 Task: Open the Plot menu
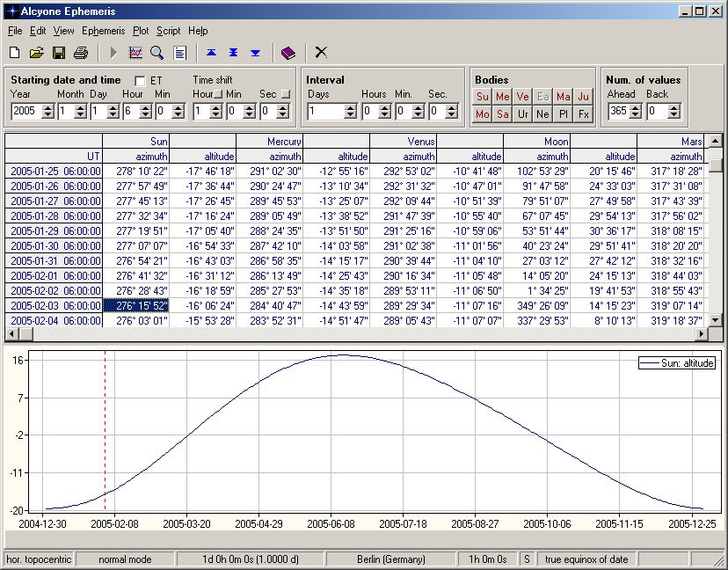(x=141, y=31)
